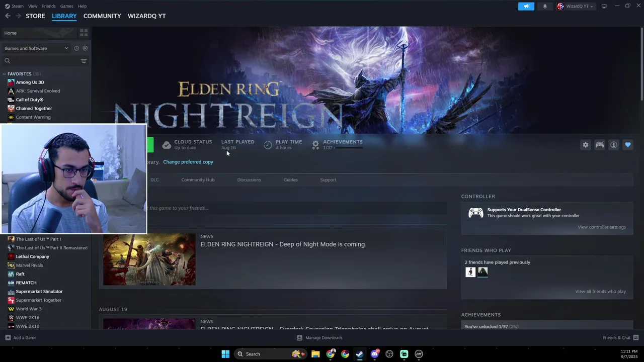This screenshot has height=362, width=644.
Task: Open Windows Start menu
Action: point(225,354)
